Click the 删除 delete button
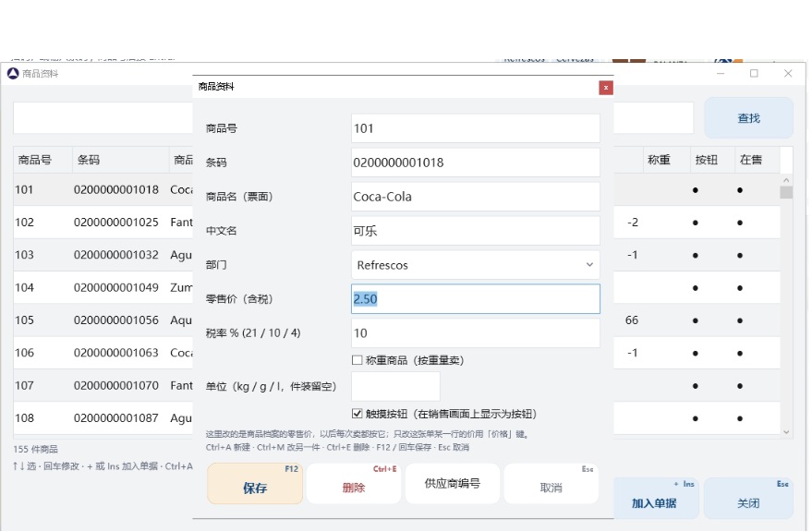This screenshot has height=531, width=812. coord(354,483)
